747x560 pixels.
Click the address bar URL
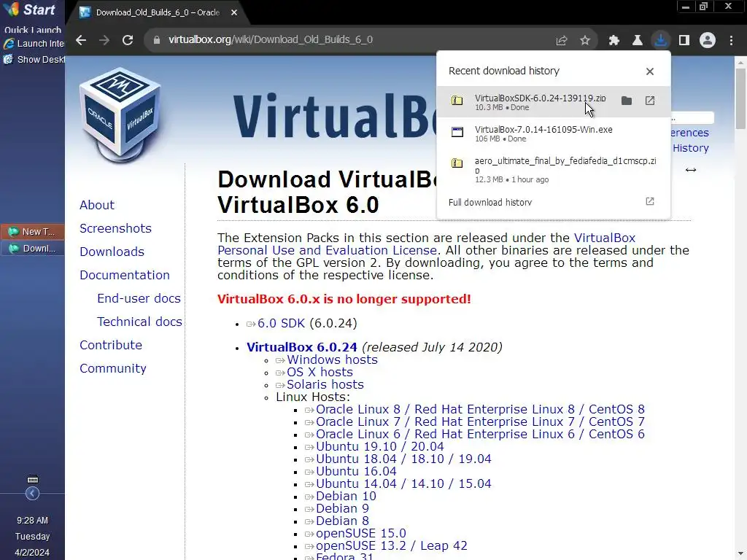(270, 40)
